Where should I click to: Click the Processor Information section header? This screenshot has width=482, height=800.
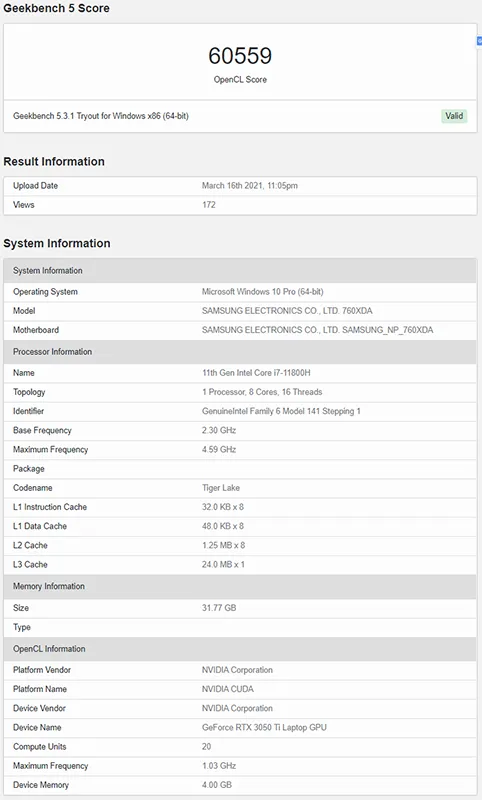(x=240, y=352)
